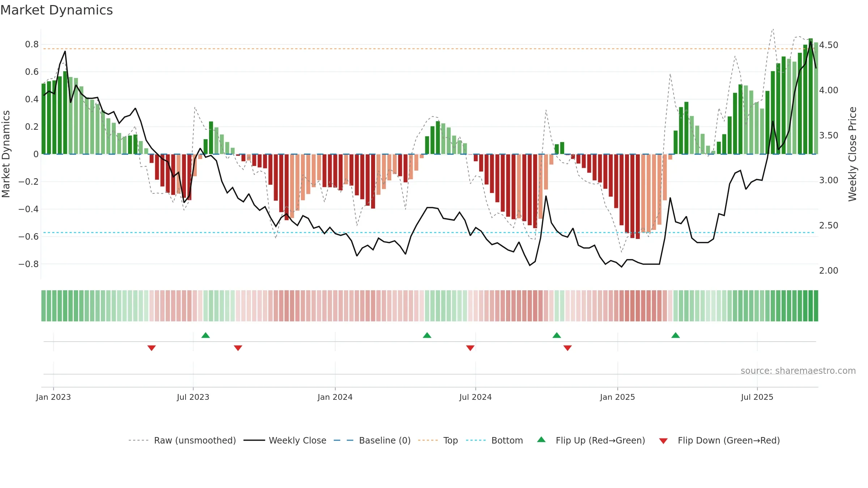868x488 pixels.
Task: Click the Jul 2024 x-axis label
Action: point(476,397)
